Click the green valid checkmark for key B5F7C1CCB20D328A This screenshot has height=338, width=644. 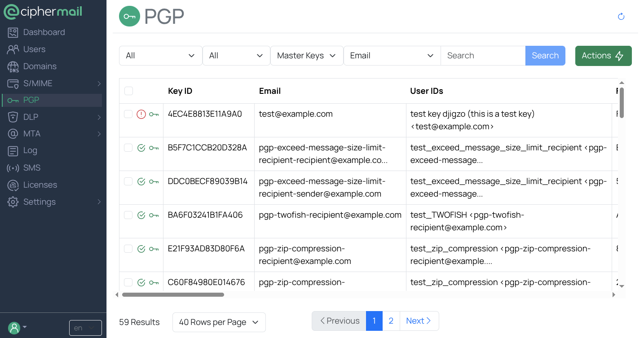[141, 148]
